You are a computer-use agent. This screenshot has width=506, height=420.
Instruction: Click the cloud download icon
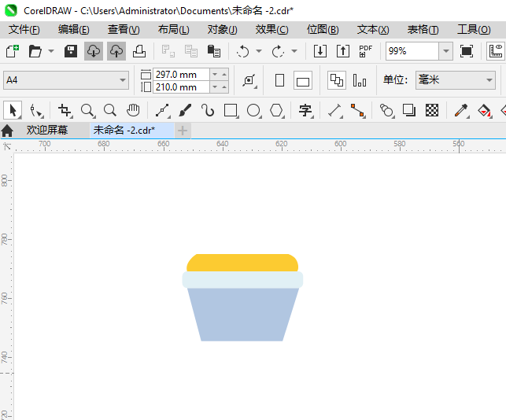click(x=94, y=51)
